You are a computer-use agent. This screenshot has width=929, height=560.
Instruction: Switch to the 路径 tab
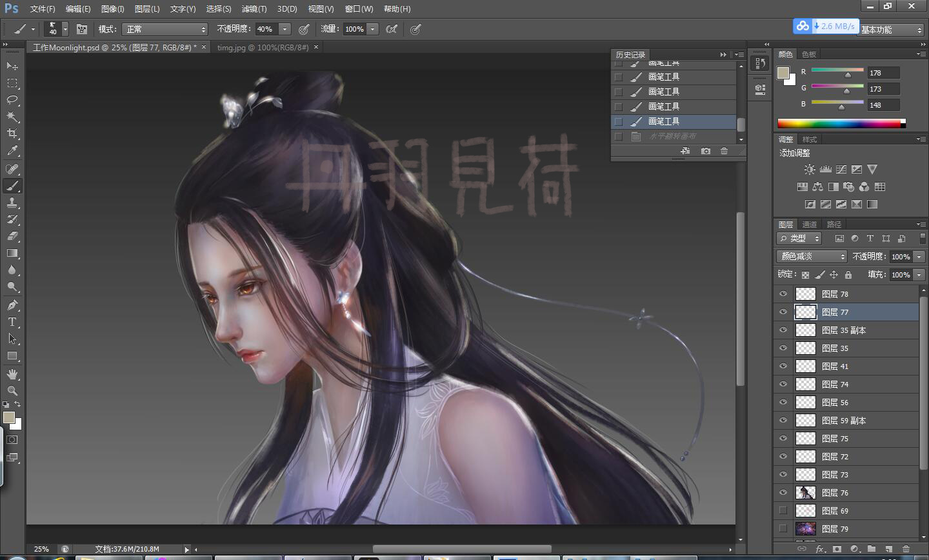pos(834,225)
